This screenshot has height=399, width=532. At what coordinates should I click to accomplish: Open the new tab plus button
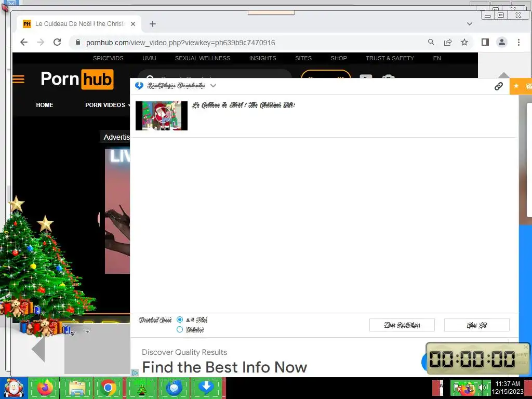(x=153, y=24)
